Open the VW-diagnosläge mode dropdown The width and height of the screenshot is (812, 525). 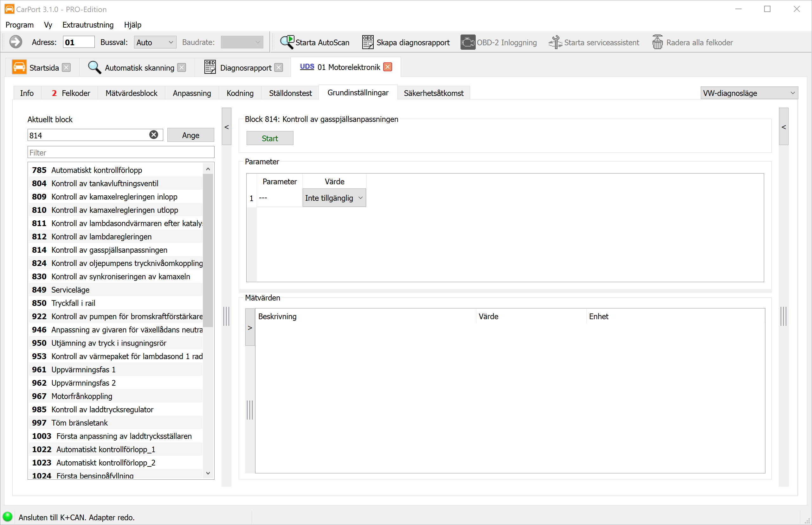[x=749, y=93]
